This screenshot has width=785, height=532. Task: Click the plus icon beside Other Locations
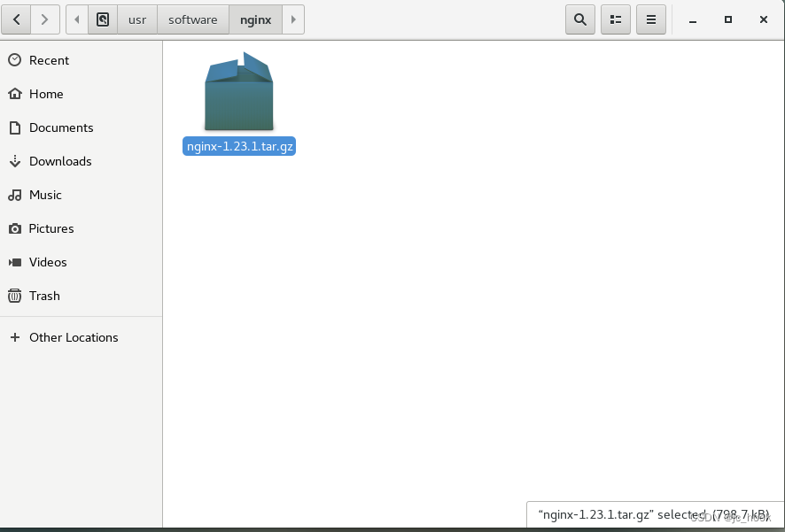point(15,337)
